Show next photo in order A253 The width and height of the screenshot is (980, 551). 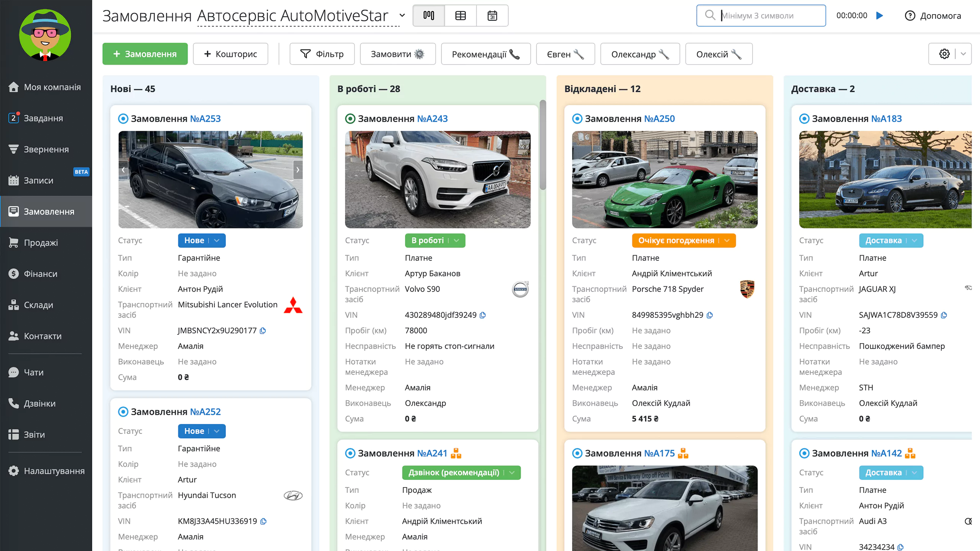pyautogui.click(x=298, y=170)
